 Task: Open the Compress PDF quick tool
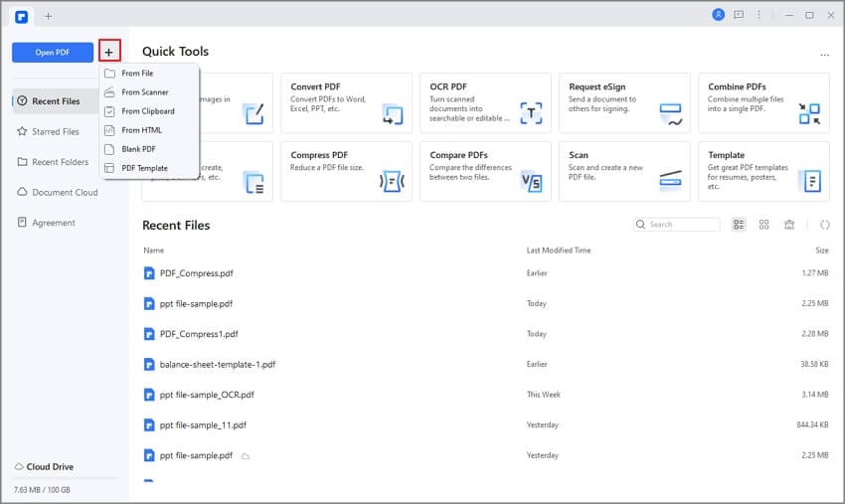point(347,171)
